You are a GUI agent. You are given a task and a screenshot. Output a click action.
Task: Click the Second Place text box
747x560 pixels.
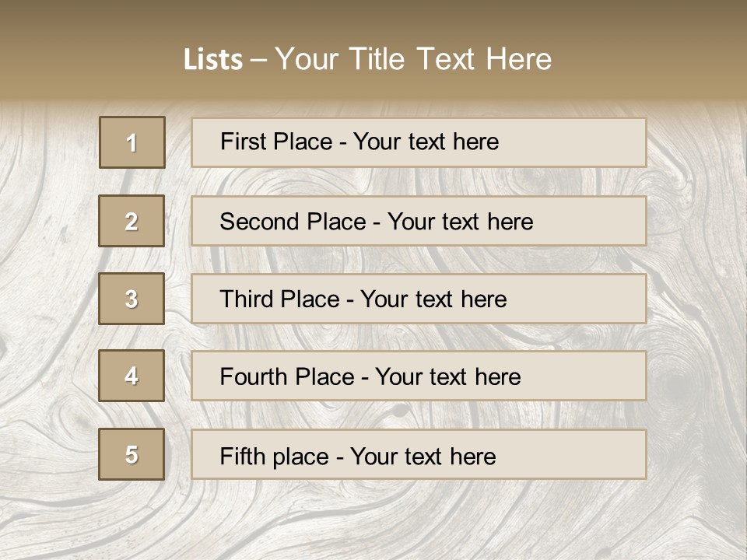click(419, 221)
